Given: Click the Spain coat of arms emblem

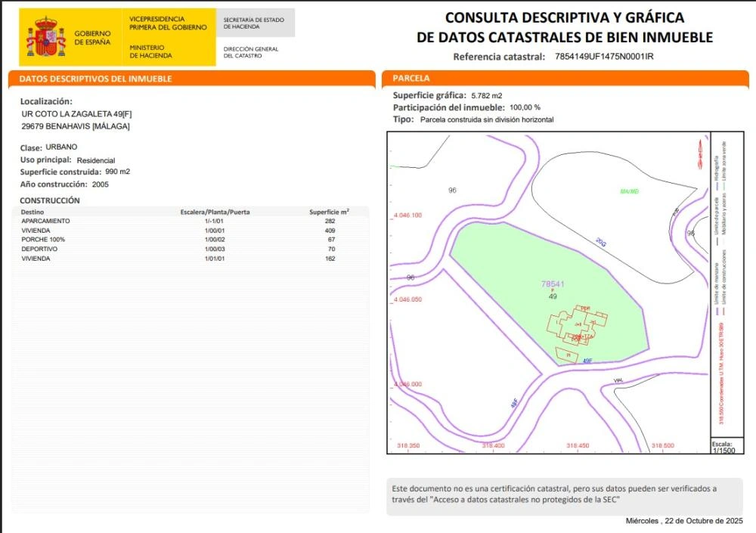Looking at the screenshot, I should pyautogui.click(x=46, y=37).
